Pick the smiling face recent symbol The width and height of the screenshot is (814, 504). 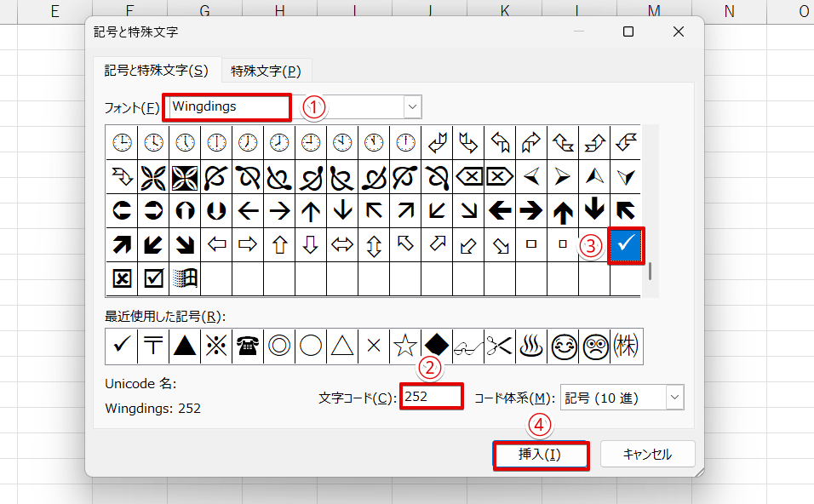(x=564, y=346)
